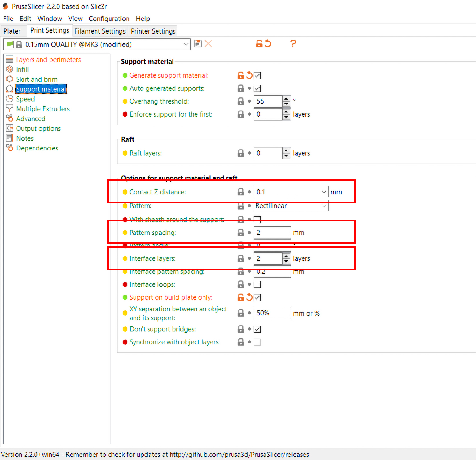The image size is (476, 460).
Task: Decrease Overhang threshold with down arrow
Action: coord(286,104)
